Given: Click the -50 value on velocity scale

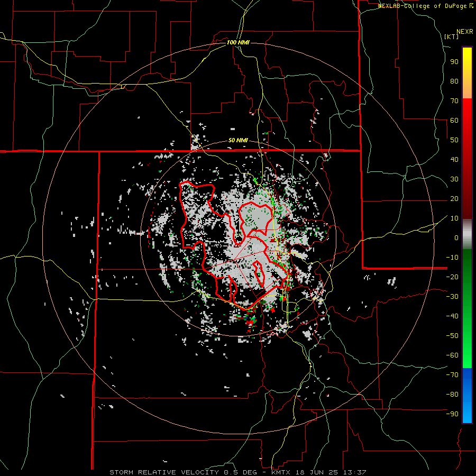Looking at the screenshot, I should click(x=452, y=336).
